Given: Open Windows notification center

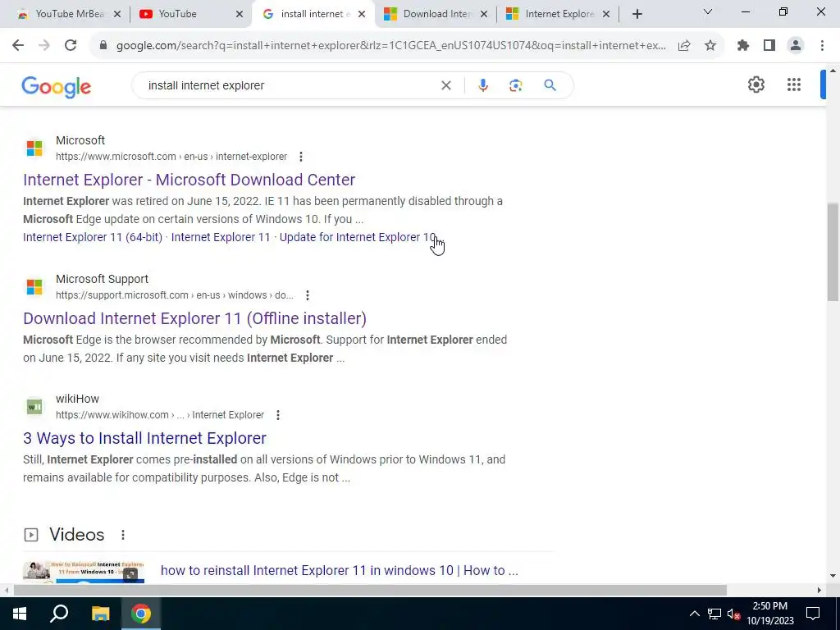Looking at the screenshot, I should click(813, 614).
